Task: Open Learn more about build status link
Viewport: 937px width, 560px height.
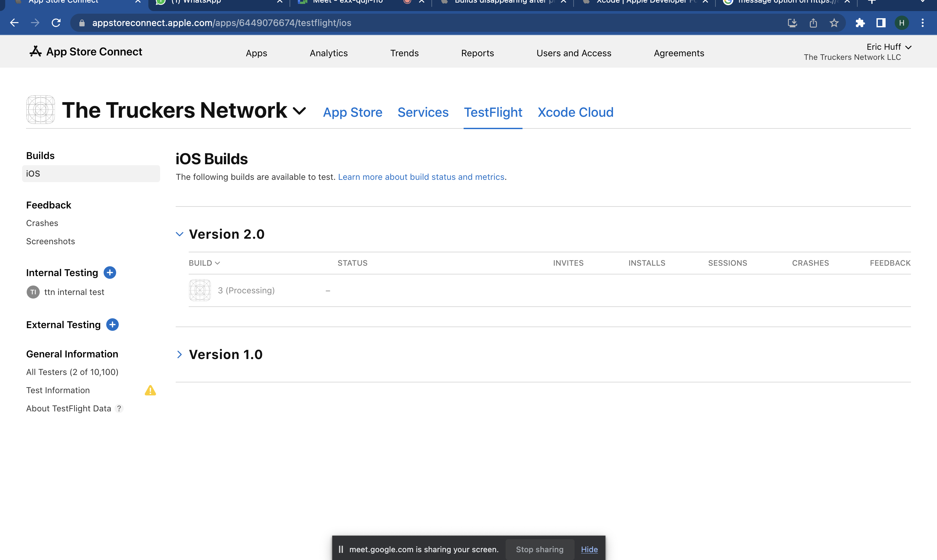Action: [421, 177]
